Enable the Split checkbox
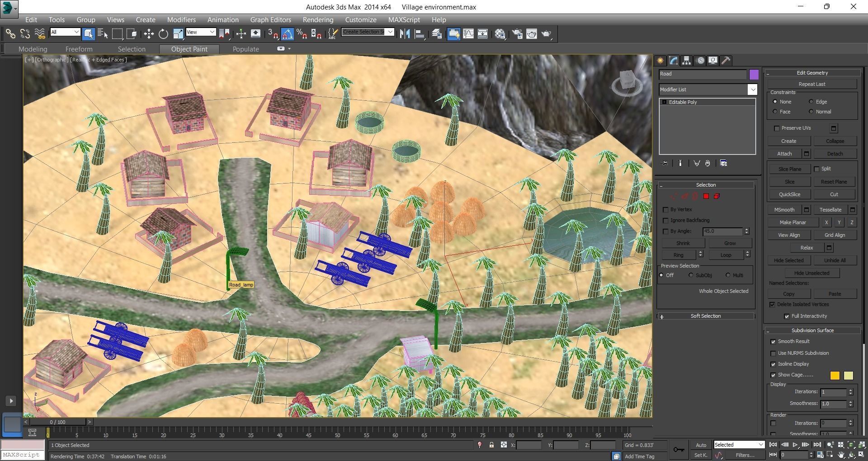Viewport: 868px width, 461px height. tap(816, 169)
